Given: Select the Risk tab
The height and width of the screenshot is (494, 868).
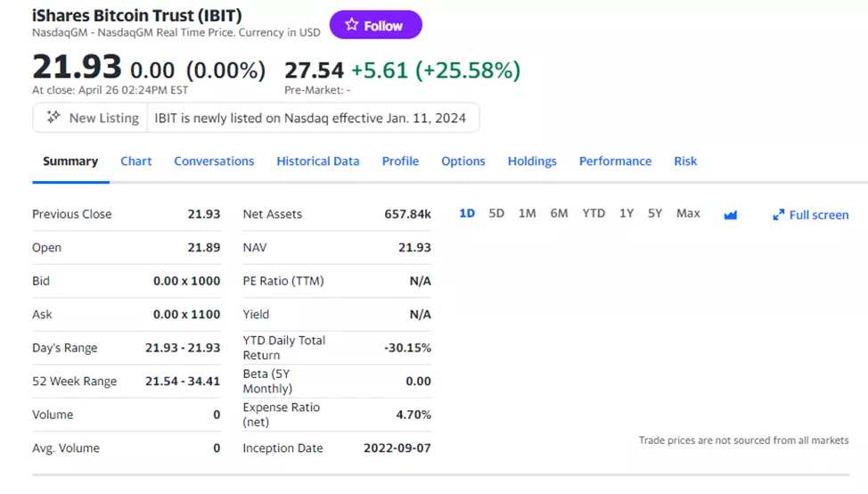Looking at the screenshot, I should 685,161.
